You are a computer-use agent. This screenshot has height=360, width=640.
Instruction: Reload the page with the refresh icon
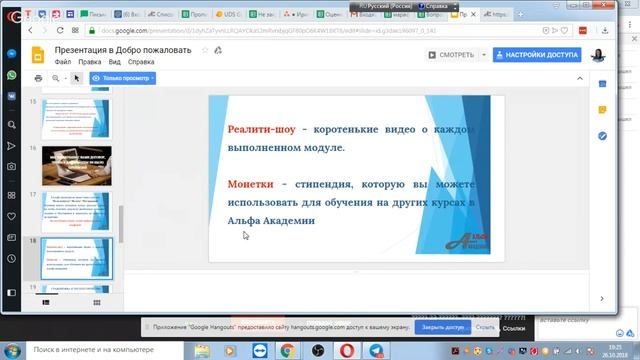(60, 31)
